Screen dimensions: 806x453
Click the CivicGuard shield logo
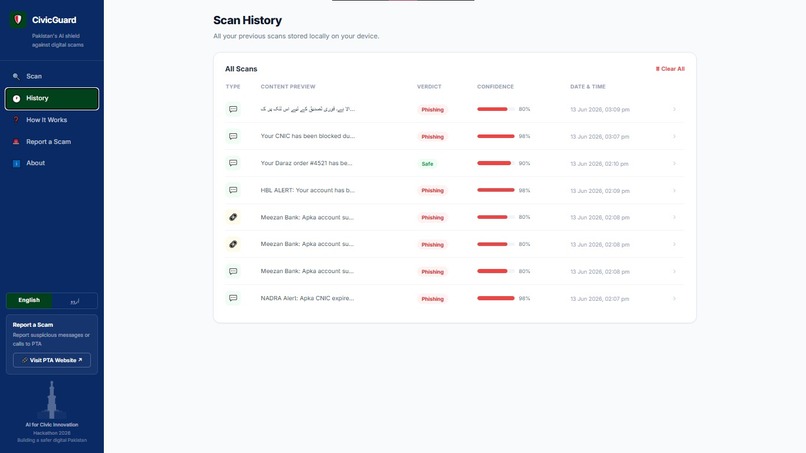point(18,20)
